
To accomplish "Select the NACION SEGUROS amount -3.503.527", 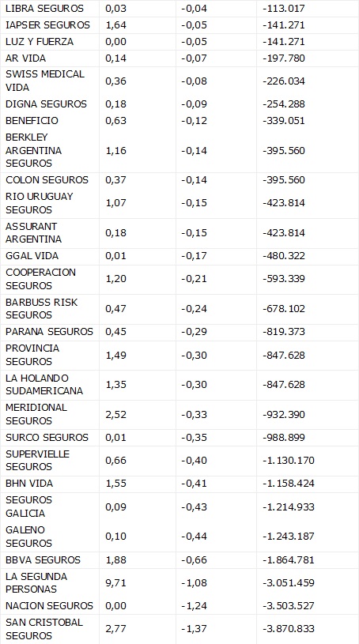I will point(289,606).
